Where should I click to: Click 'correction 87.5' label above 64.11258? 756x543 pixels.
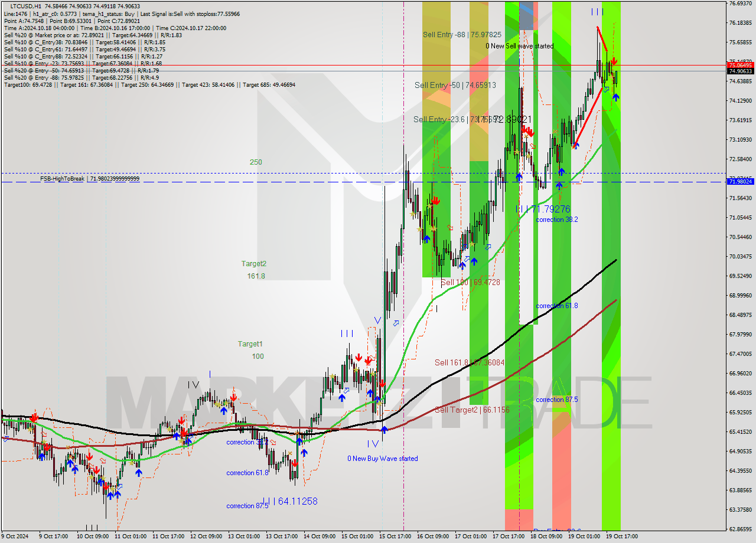(247, 506)
